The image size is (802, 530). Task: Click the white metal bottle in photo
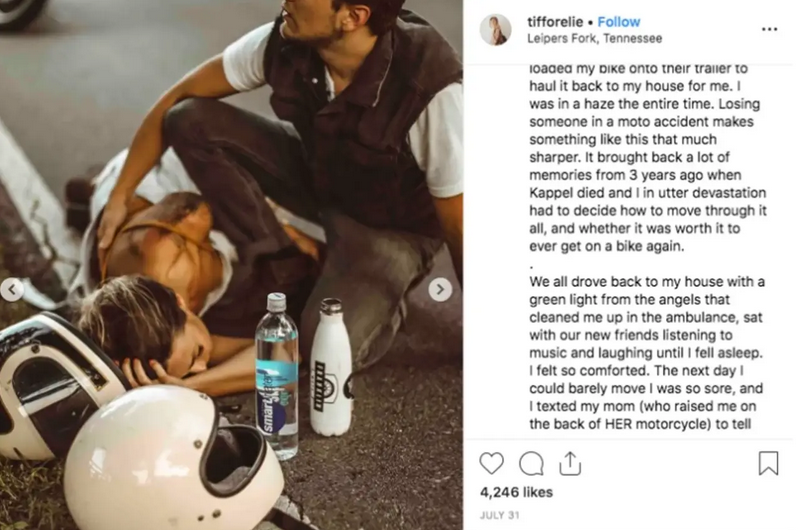click(x=331, y=367)
